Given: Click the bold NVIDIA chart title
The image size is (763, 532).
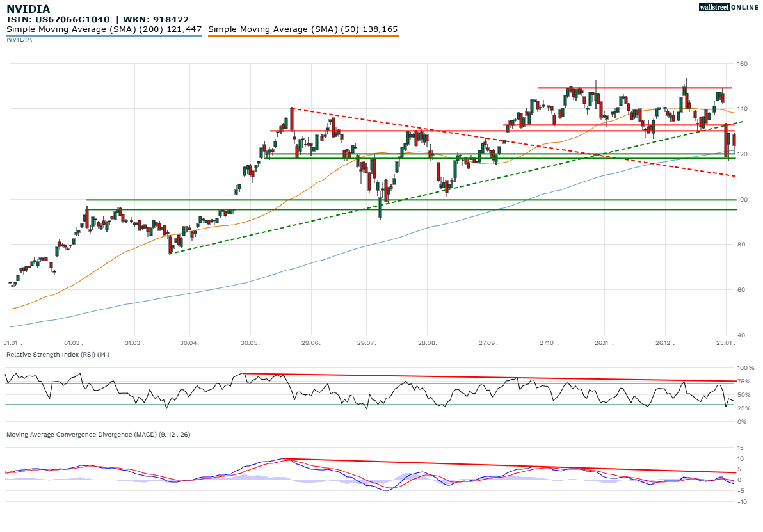Looking at the screenshot, I should point(28,9).
